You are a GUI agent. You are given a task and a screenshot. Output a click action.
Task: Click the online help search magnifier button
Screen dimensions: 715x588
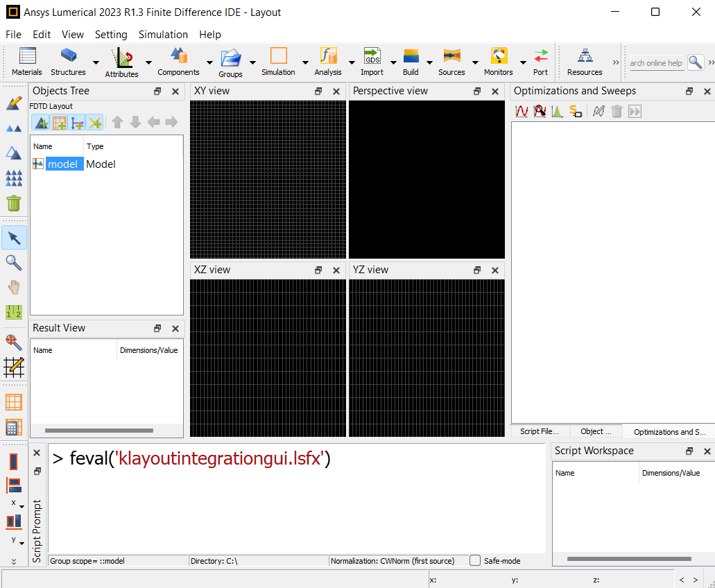(695, 62)
